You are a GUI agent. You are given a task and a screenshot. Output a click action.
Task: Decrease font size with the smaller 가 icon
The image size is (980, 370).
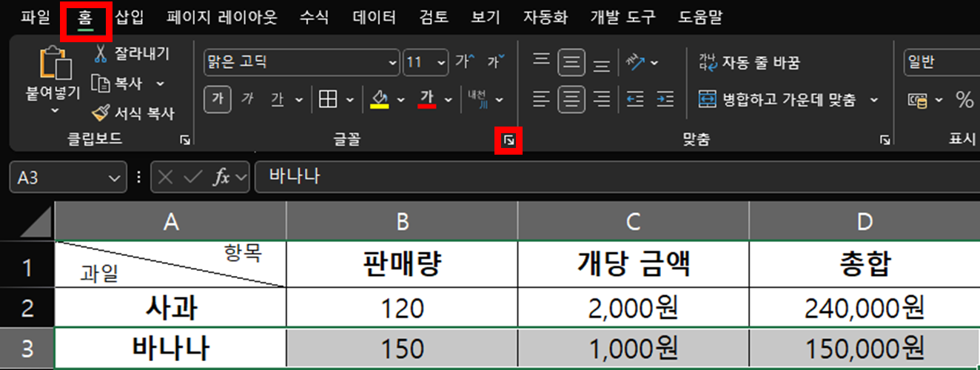point(496,62)
